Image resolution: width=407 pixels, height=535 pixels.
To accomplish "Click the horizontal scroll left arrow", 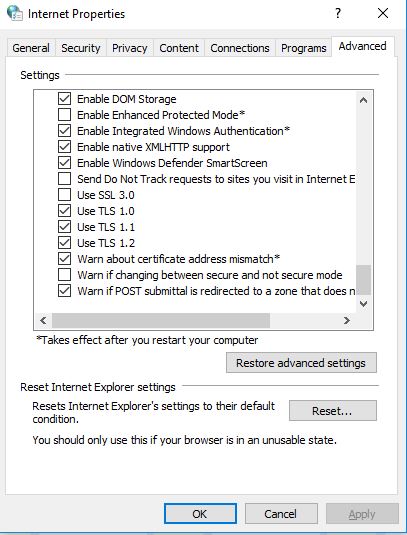I will [43, 320].
